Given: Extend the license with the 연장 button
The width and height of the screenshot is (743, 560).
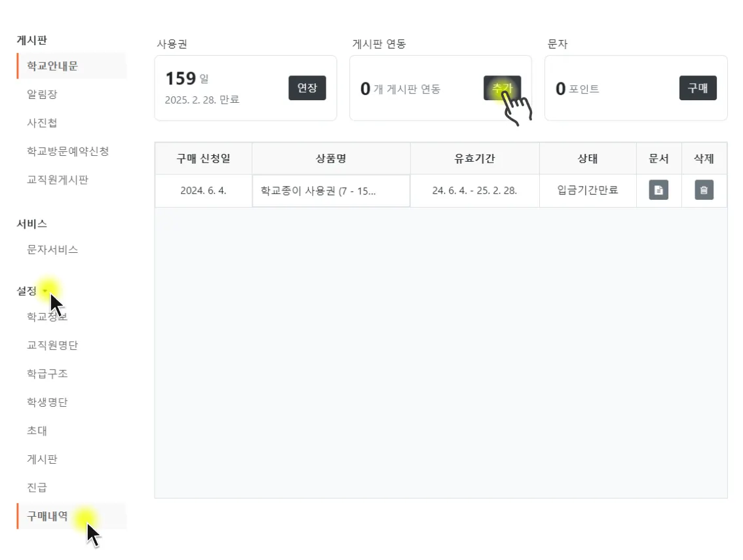Looking at the screenshot, I should point(307,88).
